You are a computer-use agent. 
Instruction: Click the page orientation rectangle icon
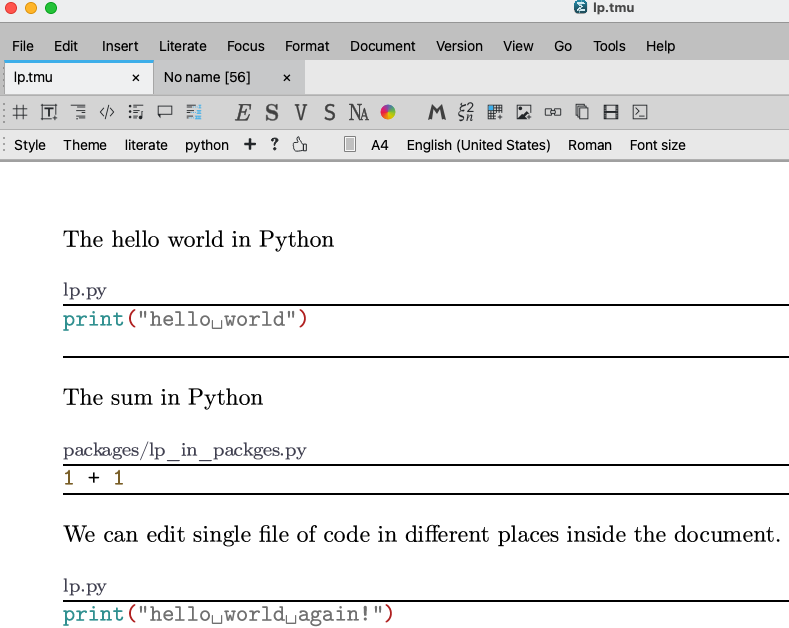[x=350, y=144]
